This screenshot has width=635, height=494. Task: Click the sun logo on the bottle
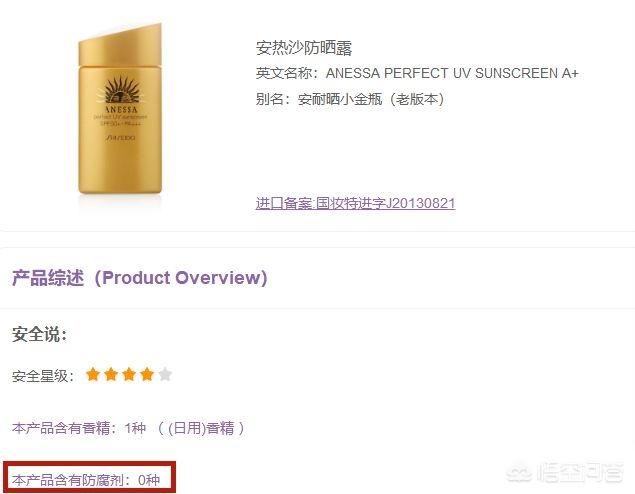[x=121, y=89]
